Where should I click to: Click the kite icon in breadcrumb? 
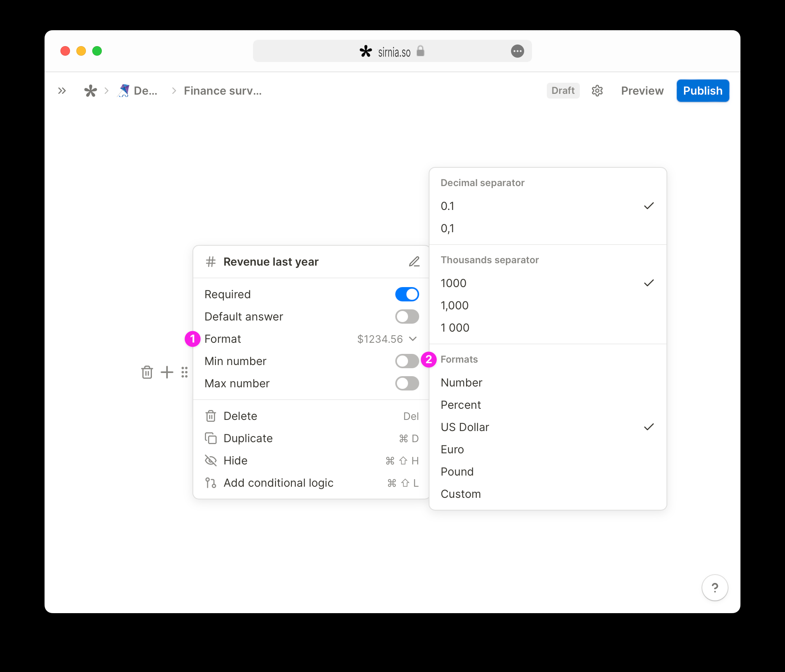point(124,91)
